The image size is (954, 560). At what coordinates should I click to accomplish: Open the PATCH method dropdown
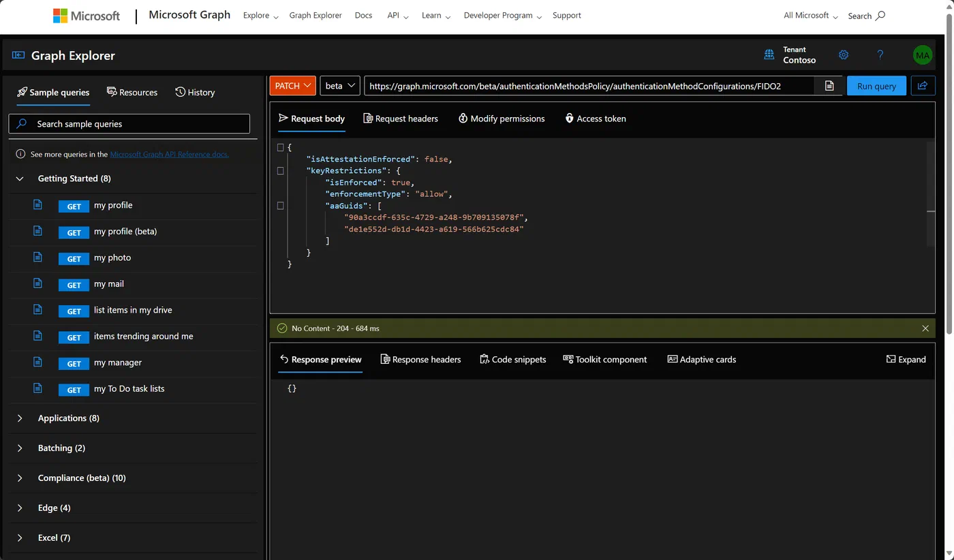point(293,86)
